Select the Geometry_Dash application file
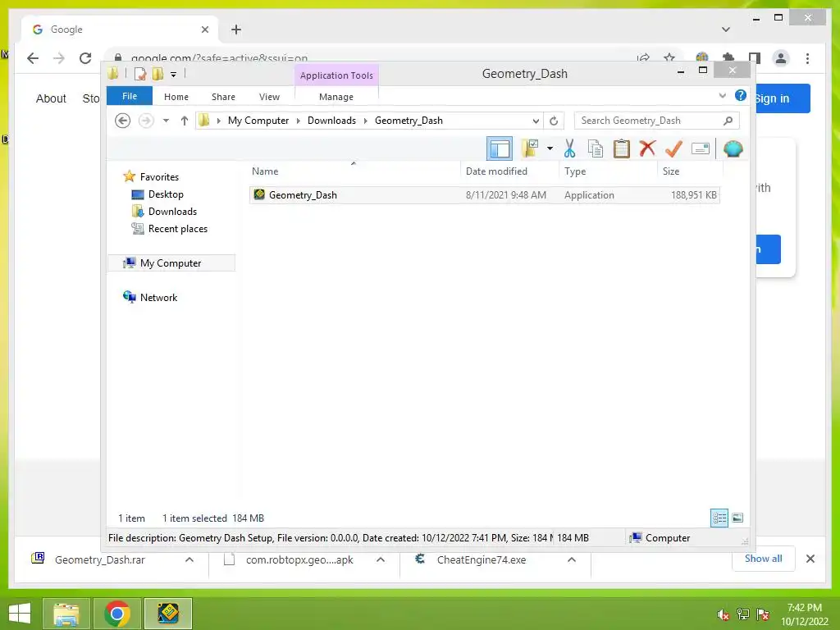 [484, 195]
